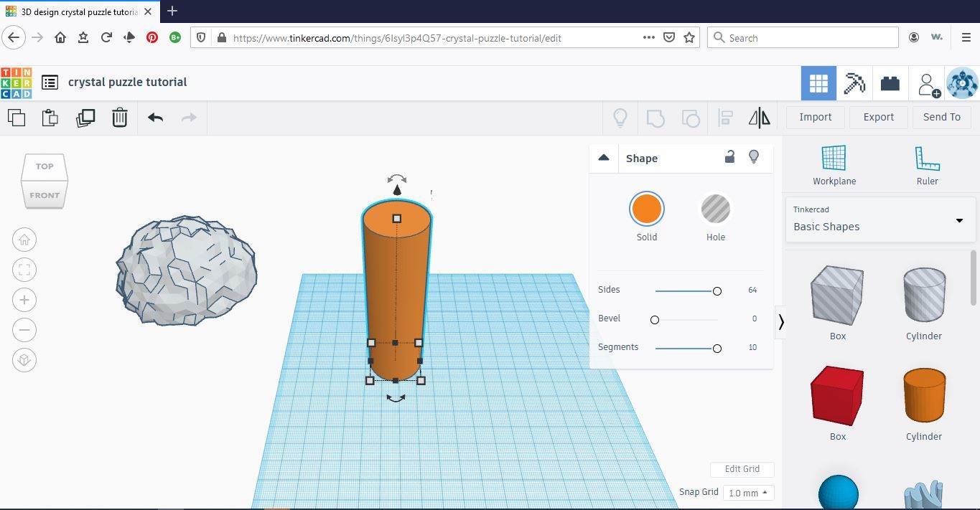
Task: Click the Flip/Mirror tool icon
Action: 760,118
